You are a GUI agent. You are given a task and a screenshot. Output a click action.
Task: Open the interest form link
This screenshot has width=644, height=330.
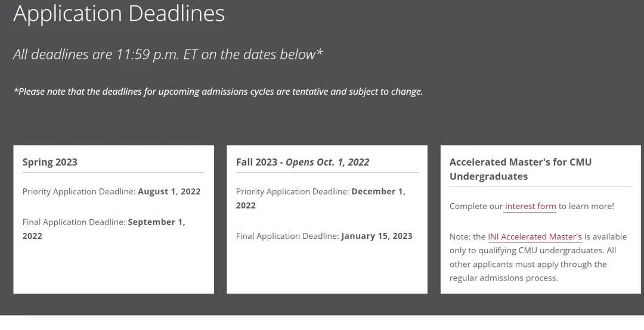(530, 206)
